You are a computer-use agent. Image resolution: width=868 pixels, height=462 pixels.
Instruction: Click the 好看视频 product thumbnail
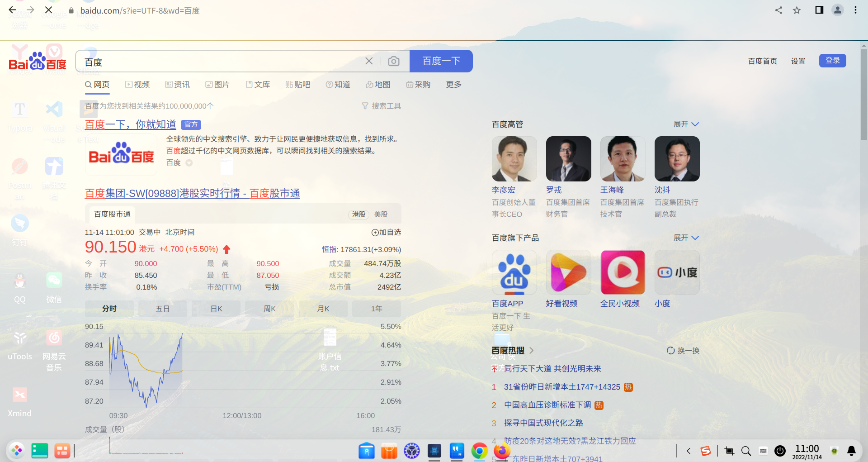click(x=569, y=272)
